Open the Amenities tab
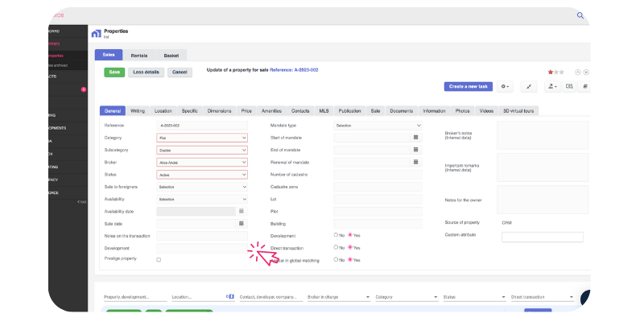This screenshot has height=322, width=644. [271, 111]
